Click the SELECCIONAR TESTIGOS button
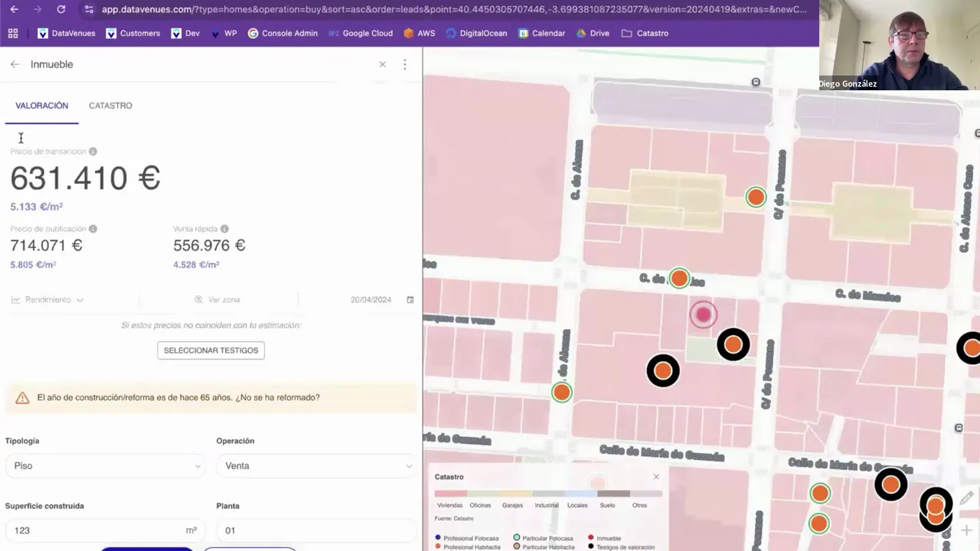The width and height of the screenshot is (980, 551). tap(211, 350)
